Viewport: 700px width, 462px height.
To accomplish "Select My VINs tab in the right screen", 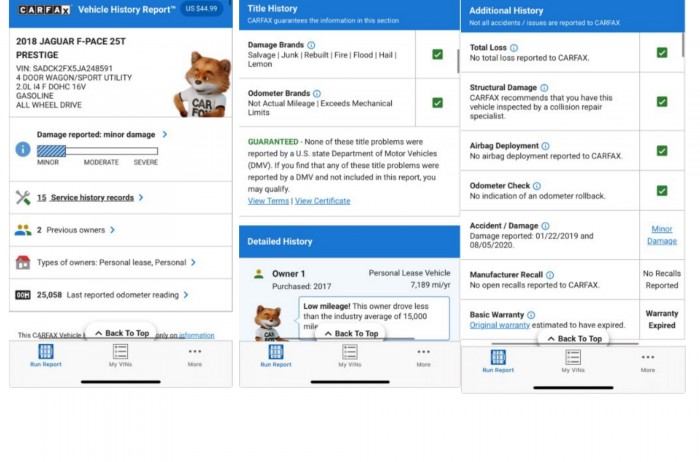I will point(573,361).
